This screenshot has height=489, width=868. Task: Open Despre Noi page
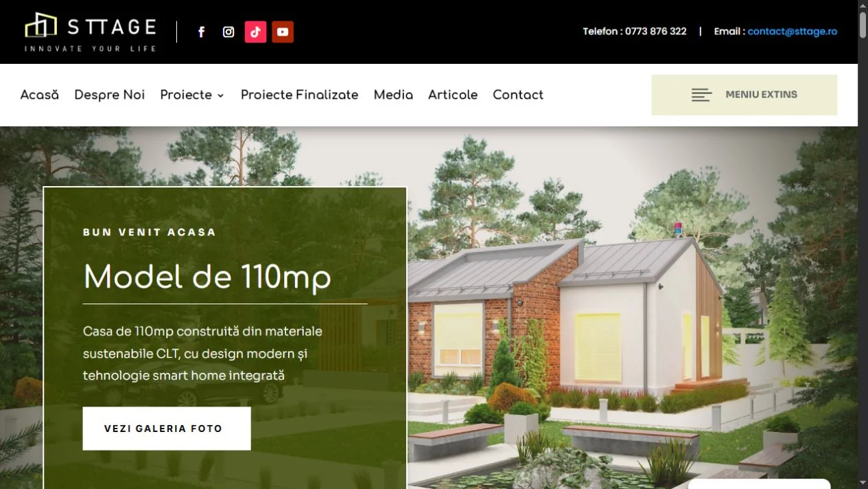pyautogui.click(x=110, y=95)
